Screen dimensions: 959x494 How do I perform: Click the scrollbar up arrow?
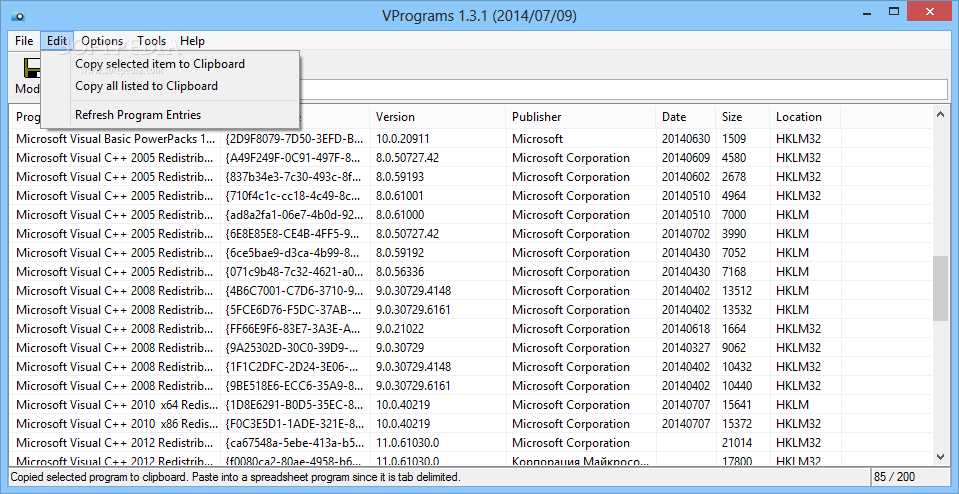tap(941, 113)
